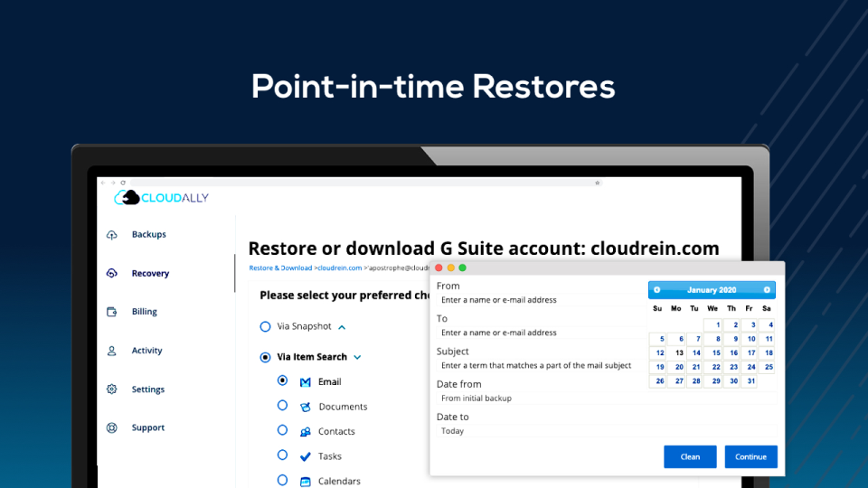868x488 pixels.
Task: Click the Contacts people icon
Action: coord(305,432)
